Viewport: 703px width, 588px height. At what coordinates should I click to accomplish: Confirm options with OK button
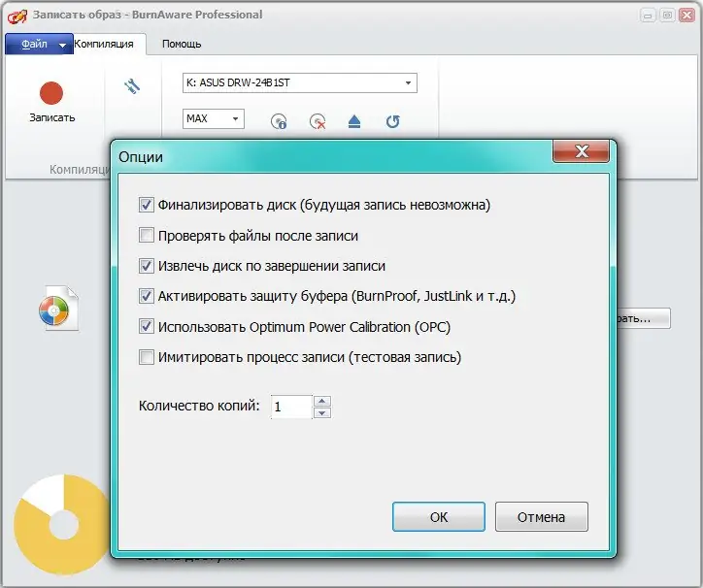point(439,517)
